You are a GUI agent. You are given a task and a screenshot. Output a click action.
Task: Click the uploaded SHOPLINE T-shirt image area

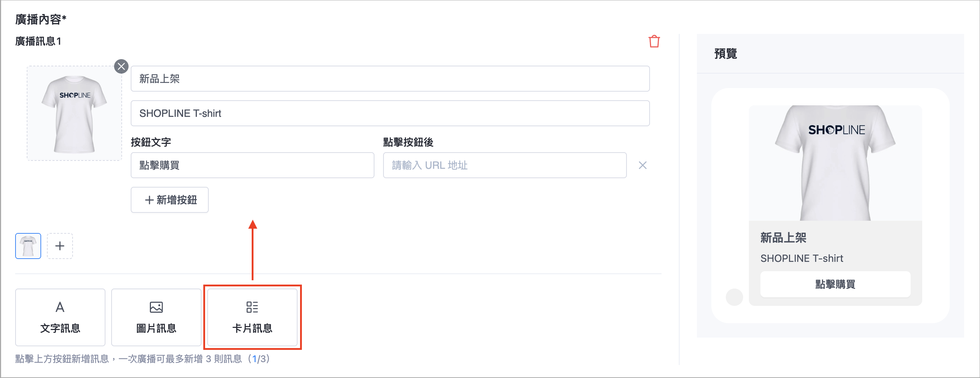tap(74, 113)
